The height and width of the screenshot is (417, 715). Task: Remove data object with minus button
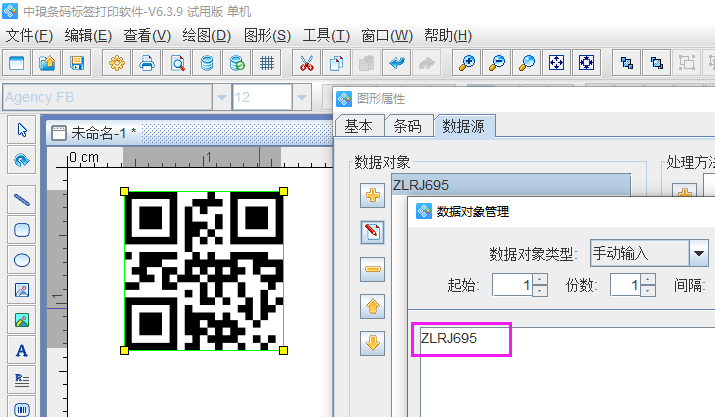[373, 269]
